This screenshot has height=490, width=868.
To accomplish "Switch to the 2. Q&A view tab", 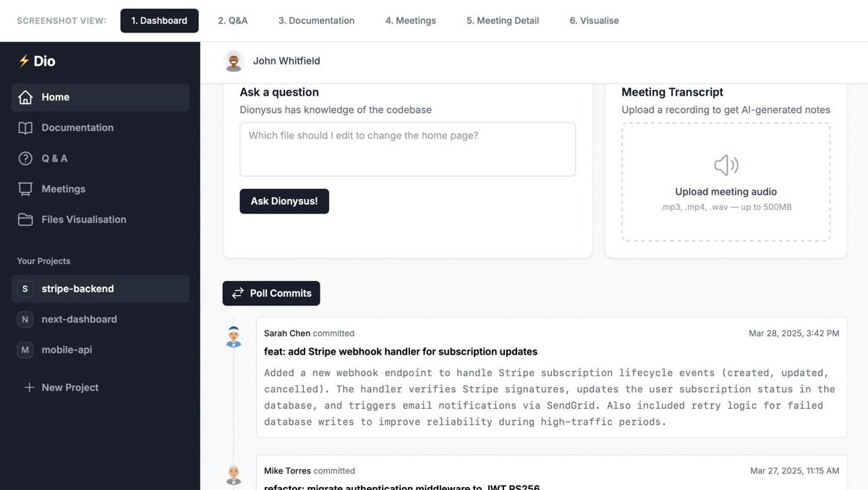I will tap(233, 20).
